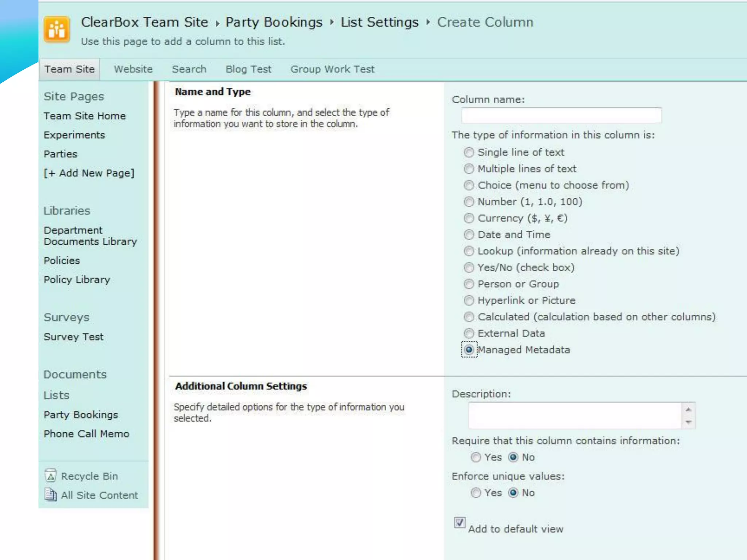This screenshot has height=560, width=747.
Task: Select Yes for Require column information
Action: (476, 457)
